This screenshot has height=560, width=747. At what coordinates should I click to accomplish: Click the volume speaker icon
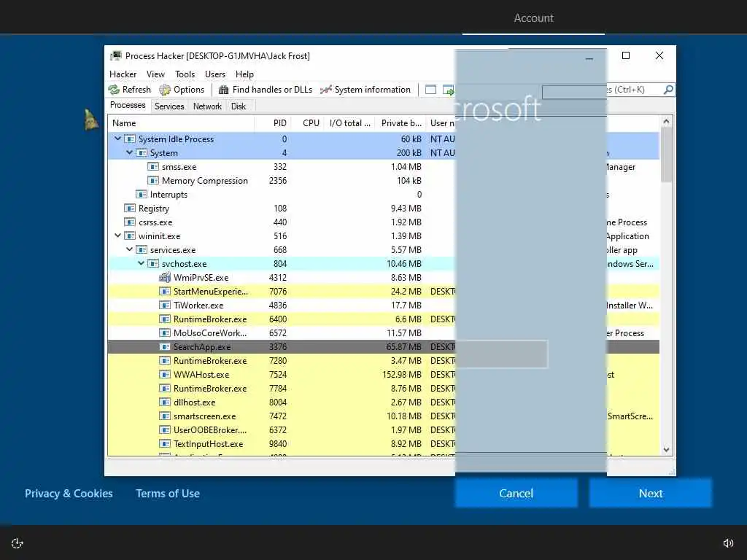click(x=728, y=542)
